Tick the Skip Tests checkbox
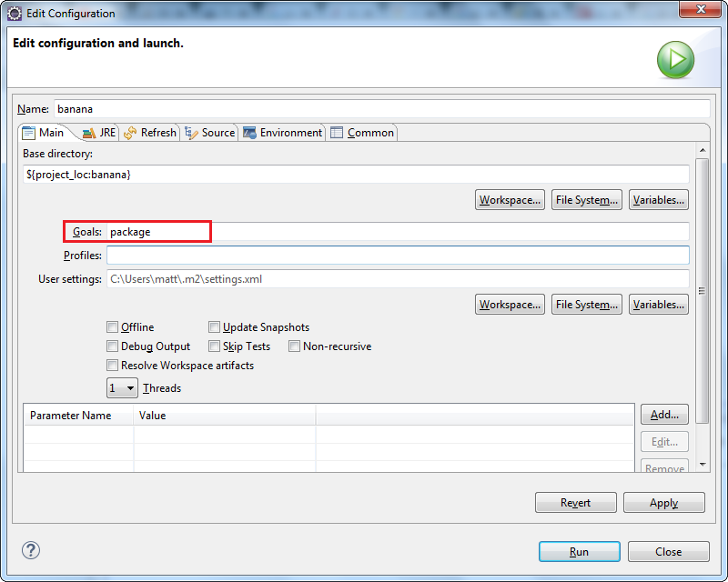This screenshot has width=728, height=582. point(215,346)
